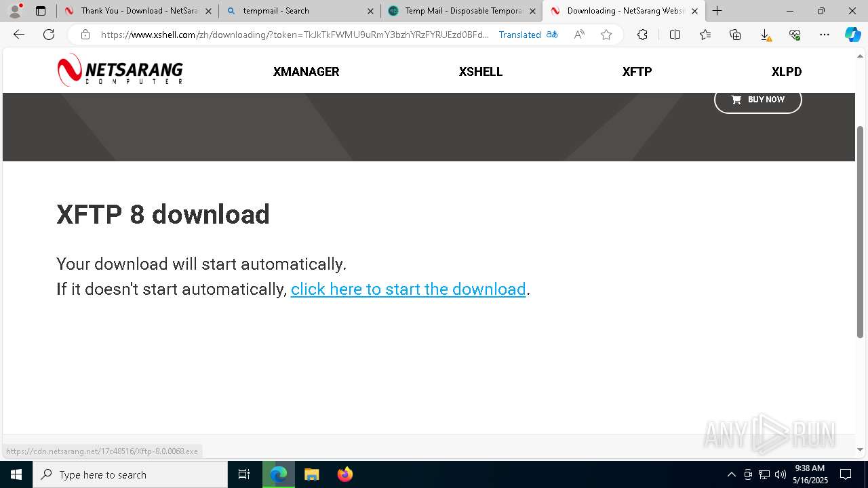Show the Downloads panel
Screen dimensions: 868x488
[765, 35]
